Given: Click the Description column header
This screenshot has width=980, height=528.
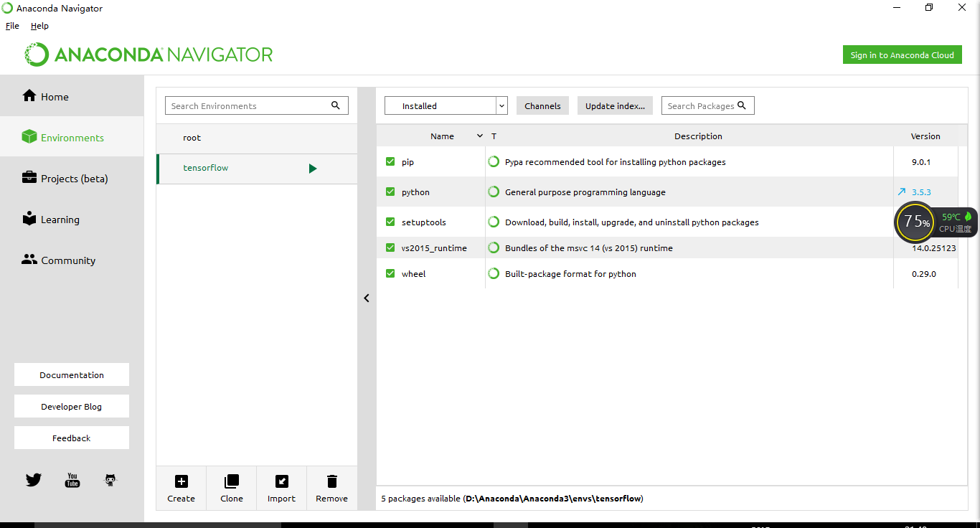Looking at the screenshot, I should (698, 136).
